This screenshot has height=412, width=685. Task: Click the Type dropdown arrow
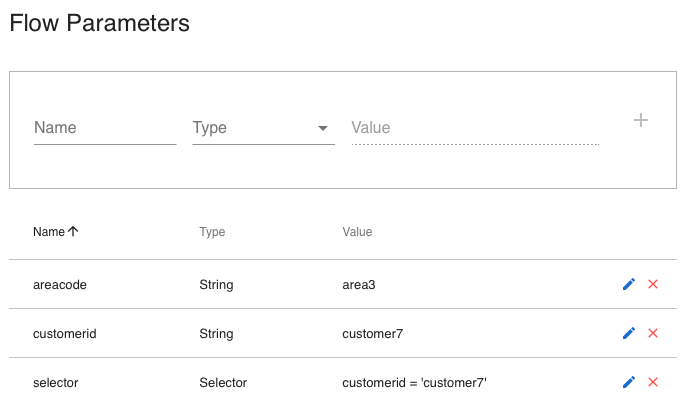coord(323,128)
